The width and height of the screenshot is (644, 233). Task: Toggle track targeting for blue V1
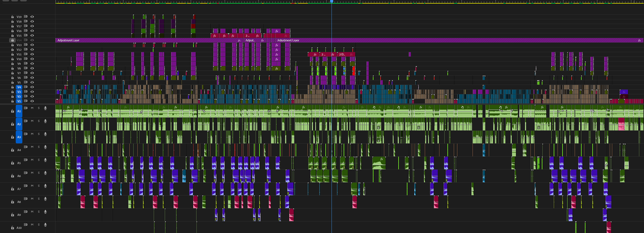tap(19, 101)
